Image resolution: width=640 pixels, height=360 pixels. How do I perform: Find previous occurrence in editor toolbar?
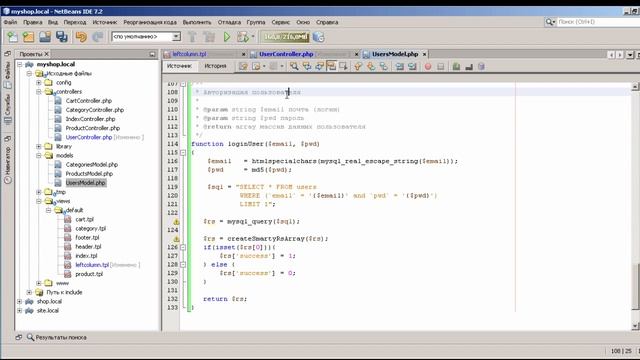coord(307,66)
